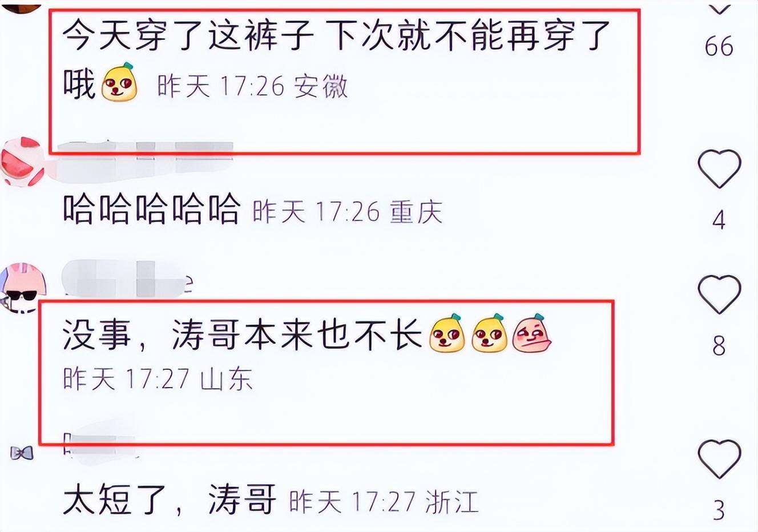Tap the 3 likes count
This screenshot has height=532, width=758.
pos(719,510)
